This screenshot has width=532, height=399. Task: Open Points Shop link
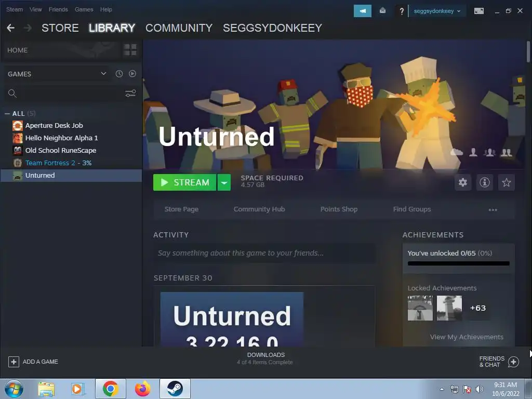[x=339, y=209]
